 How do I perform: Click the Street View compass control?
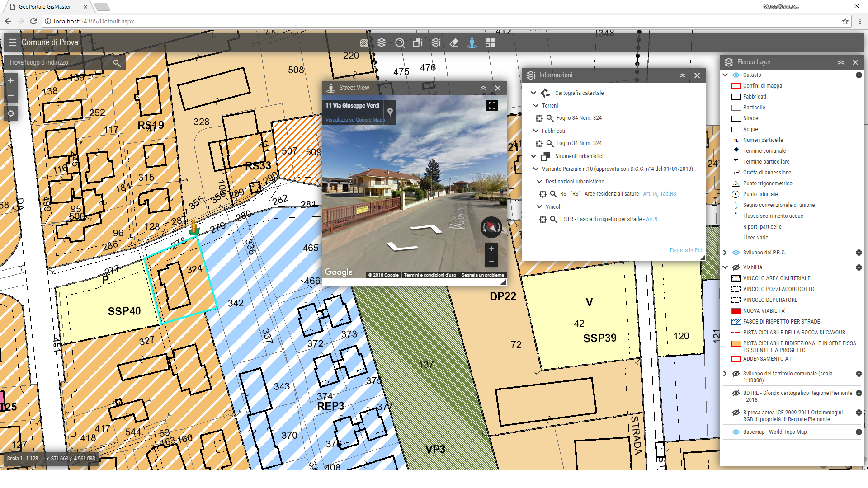pyautogui.click(x=491, y=227)
